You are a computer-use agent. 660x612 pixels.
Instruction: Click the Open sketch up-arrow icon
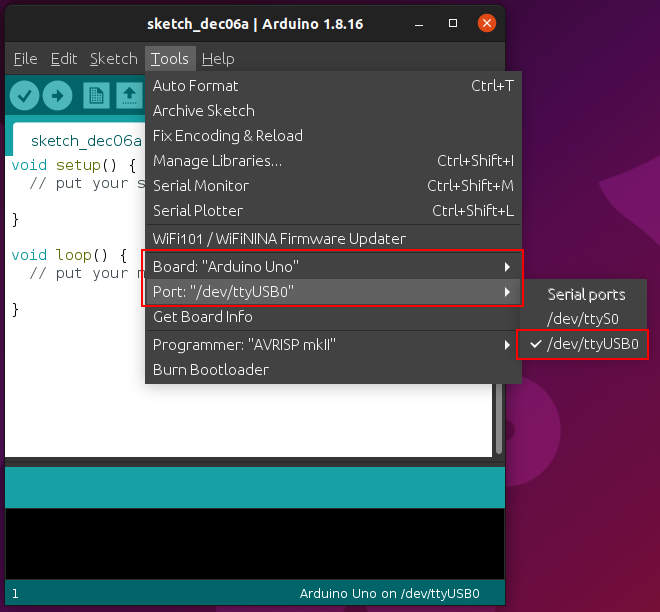[129, 96]
